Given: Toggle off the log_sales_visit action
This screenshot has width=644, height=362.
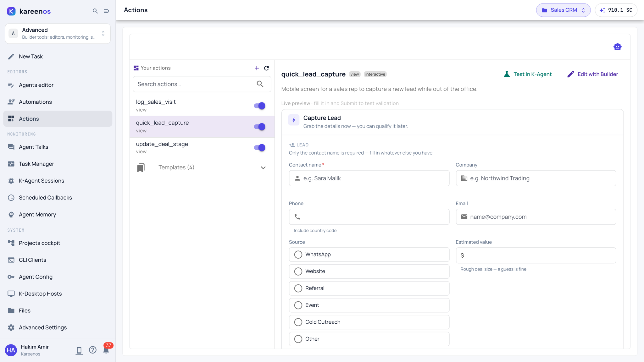Looking at the screenshot, I should coord(259,106).
